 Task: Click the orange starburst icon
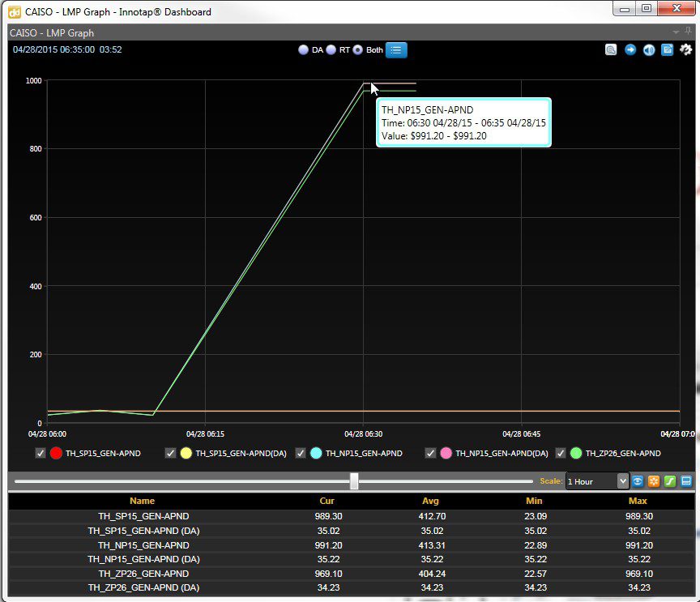tap(654, 481)
